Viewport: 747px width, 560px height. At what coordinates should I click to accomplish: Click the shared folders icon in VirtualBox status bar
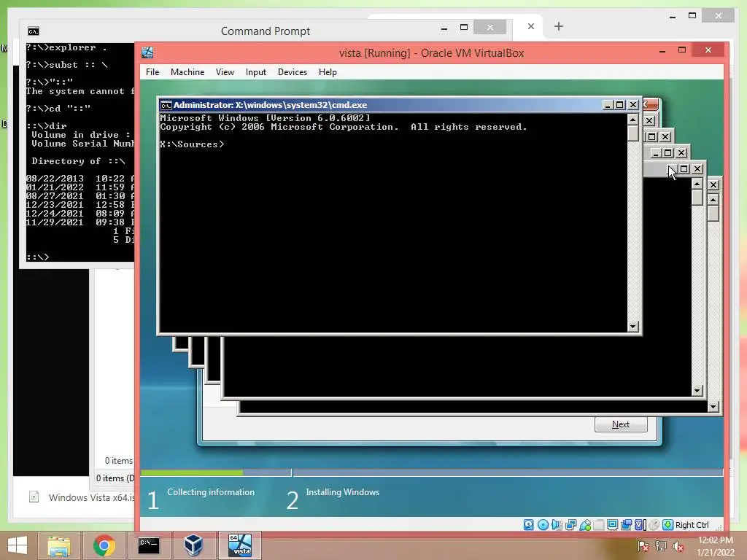click(599, 525)
